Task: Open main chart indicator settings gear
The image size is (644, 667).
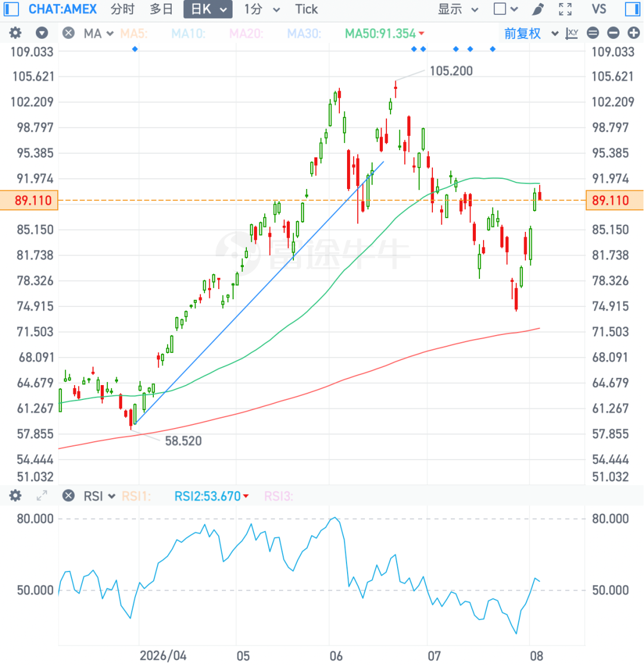Action: pyautogui.click(x=16, y=33)
